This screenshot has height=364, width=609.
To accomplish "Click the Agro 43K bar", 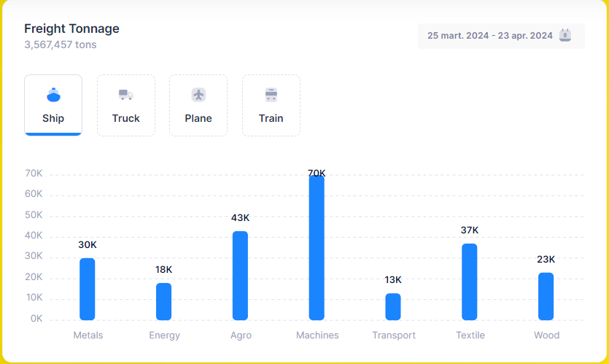I will pyautogui.click(x=240, y=276).
